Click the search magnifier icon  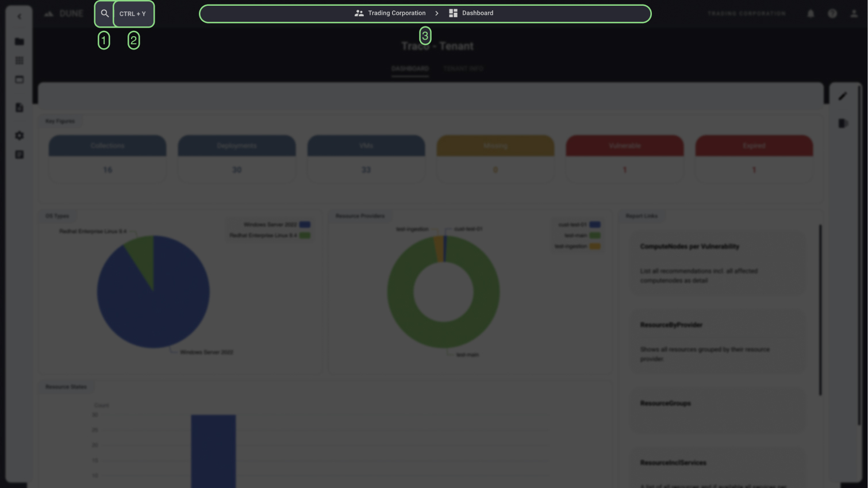(x=105, y=14)
